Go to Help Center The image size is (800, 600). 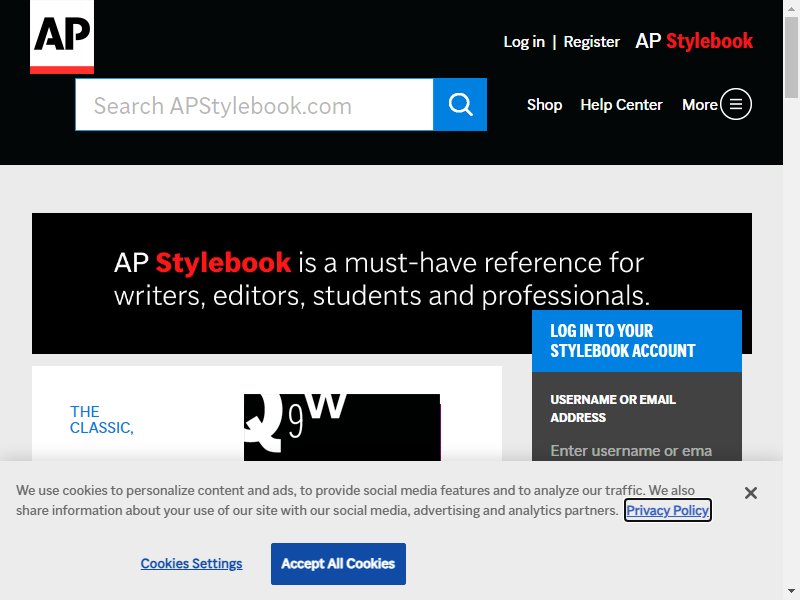(621, 105)
